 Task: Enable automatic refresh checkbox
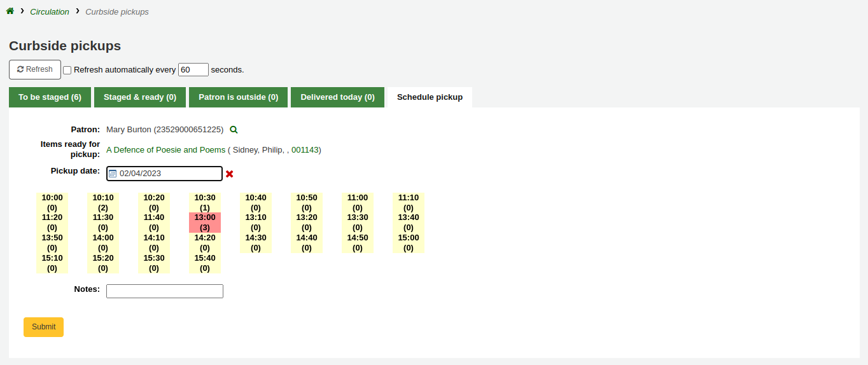(x=67, y=70)
